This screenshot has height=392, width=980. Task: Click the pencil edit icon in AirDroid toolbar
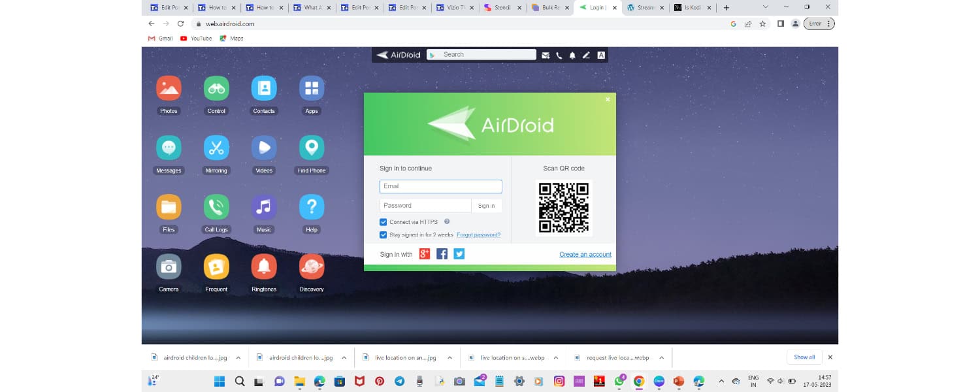point(586,56)
